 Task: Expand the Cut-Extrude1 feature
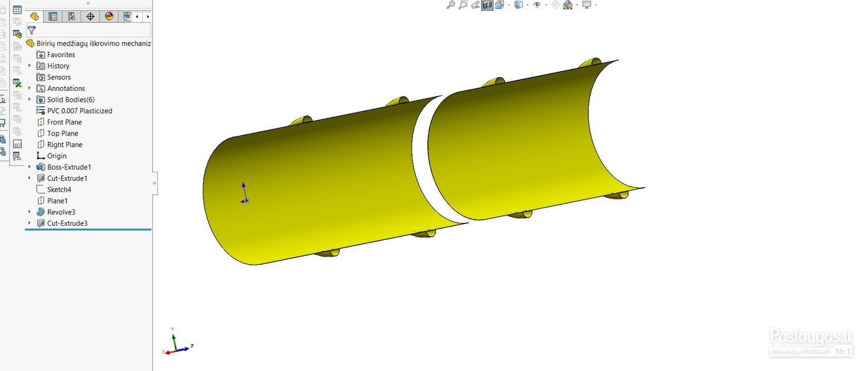point(29,178)
